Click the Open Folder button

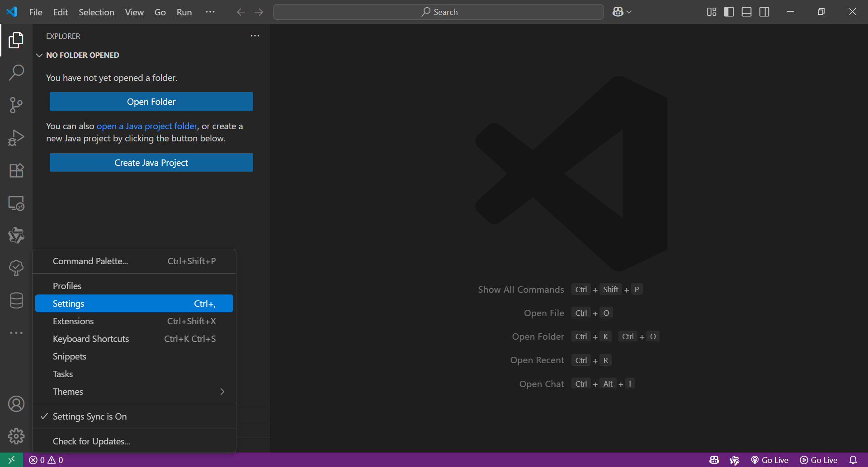151,102
